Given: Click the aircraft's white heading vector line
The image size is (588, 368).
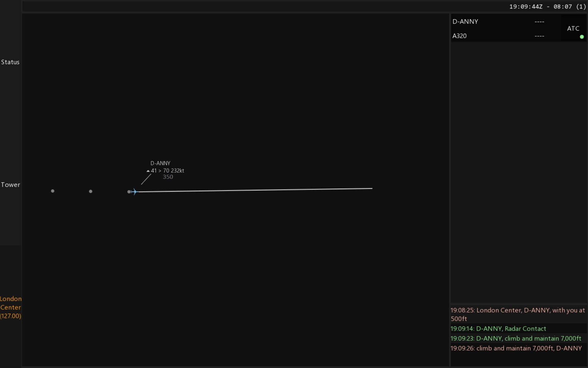Looking at the screenshot, I should (x=254, y=190).
